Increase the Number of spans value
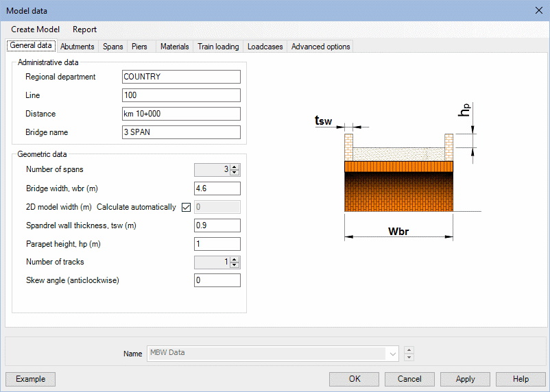This screenshot has height=392, width=550. [235, 167]
